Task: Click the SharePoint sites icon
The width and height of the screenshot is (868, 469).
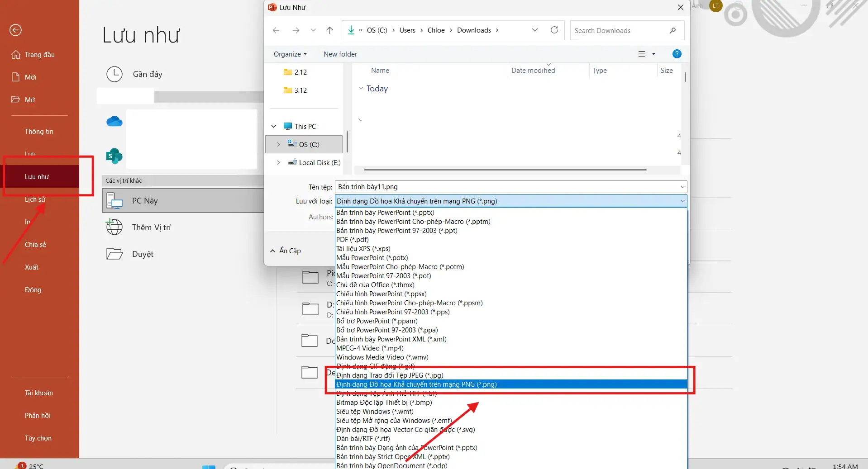Action: (114, 156)
